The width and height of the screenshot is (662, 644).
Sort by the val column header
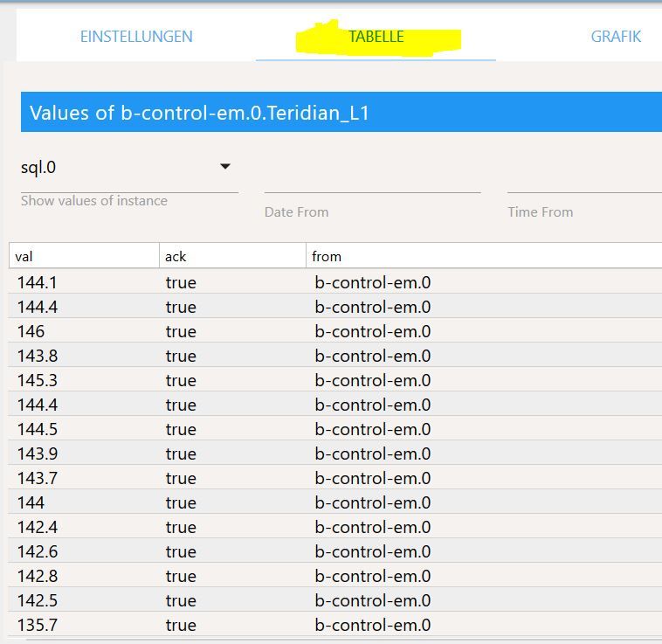84,256
